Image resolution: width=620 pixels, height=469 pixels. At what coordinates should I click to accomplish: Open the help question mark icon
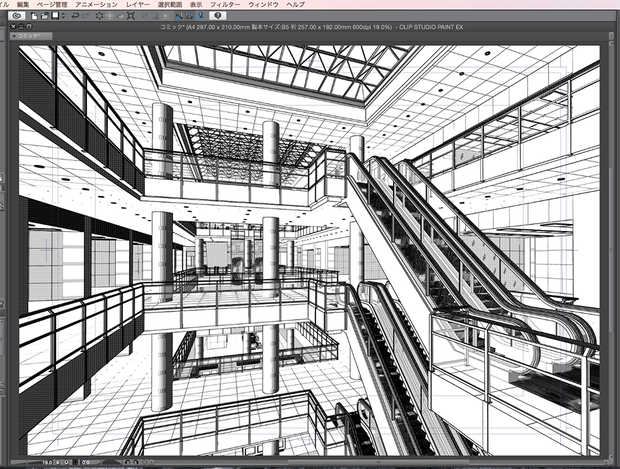pos(217,16)
